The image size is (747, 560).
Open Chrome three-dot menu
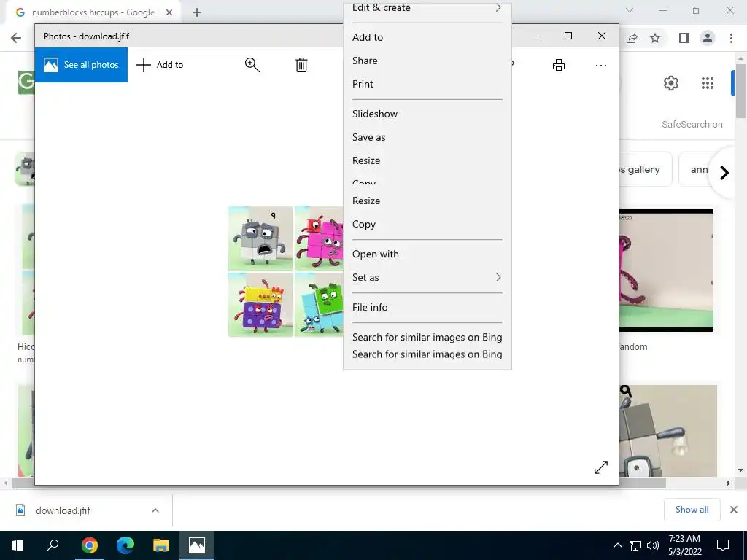[731, 38]
